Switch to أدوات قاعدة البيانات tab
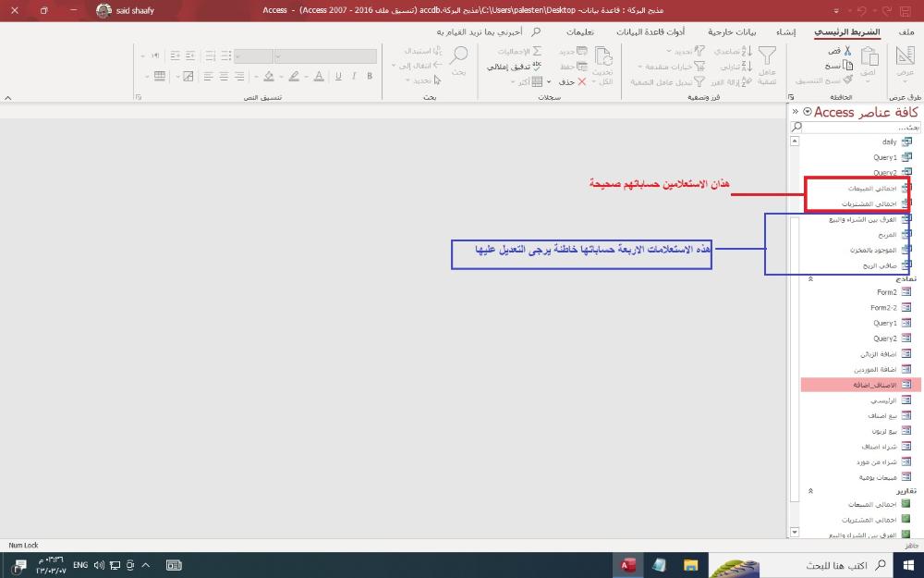This screenshot has width=924, height=578. coord(650,31)
